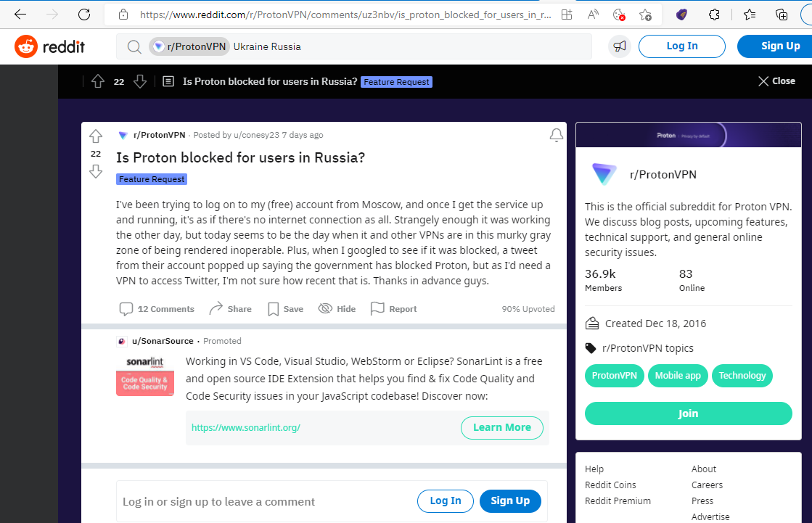
Task: Open the sonarlint.org link
Action: (246, 428)
